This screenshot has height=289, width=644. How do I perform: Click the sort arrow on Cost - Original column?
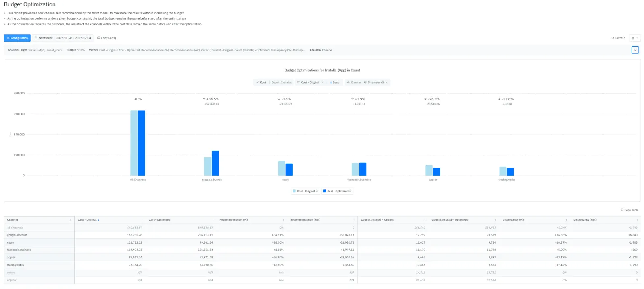pyautogui.click(x=98, y=220)
